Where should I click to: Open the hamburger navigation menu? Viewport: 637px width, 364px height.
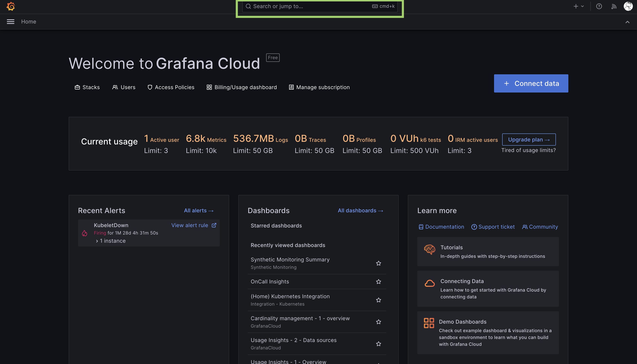tap(10, 22)
